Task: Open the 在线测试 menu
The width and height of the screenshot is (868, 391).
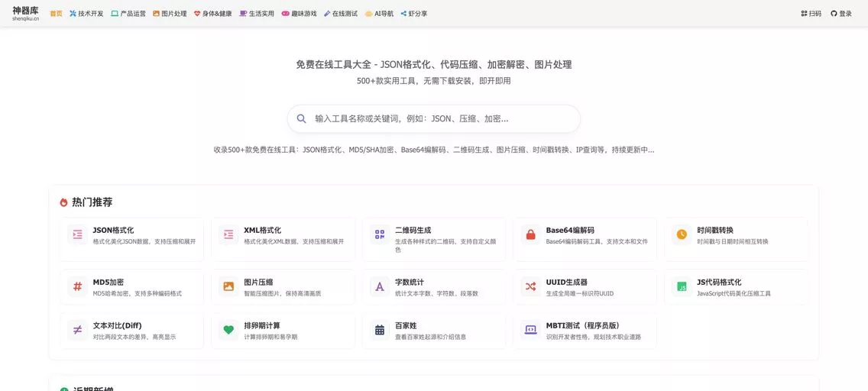Action: tap(341, 14)
